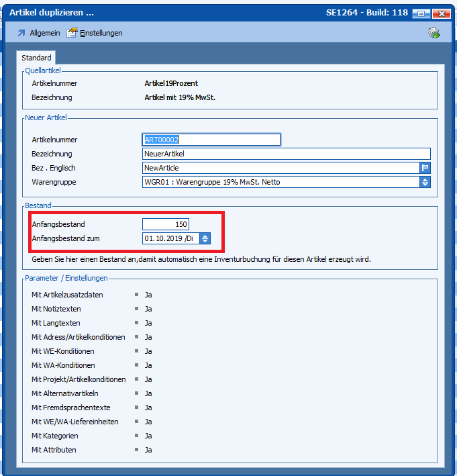Open the Einstellungen menu
The image size is (457, 476).
pos(101,33)
